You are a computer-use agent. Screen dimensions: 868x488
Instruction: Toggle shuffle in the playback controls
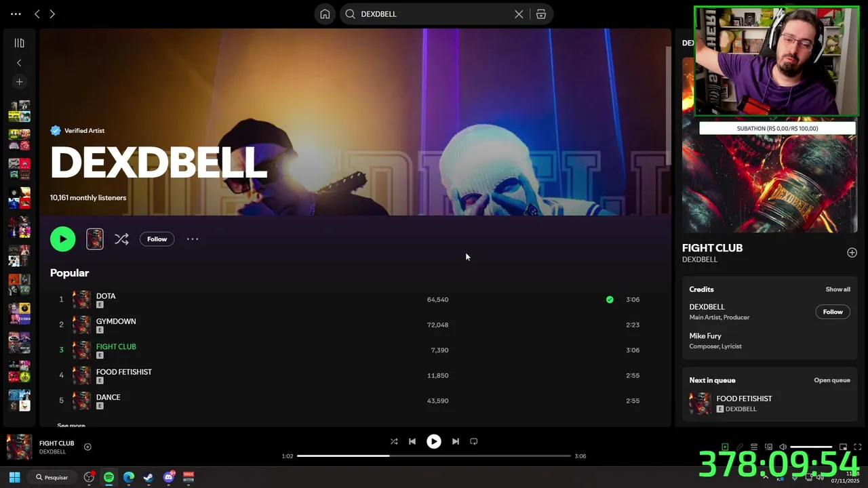point(394,441)
